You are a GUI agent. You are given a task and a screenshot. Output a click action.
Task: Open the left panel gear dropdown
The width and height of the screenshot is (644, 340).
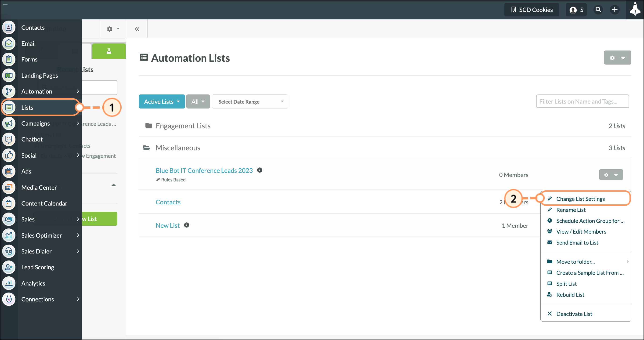pyautogui.click(x=113, y=29)
